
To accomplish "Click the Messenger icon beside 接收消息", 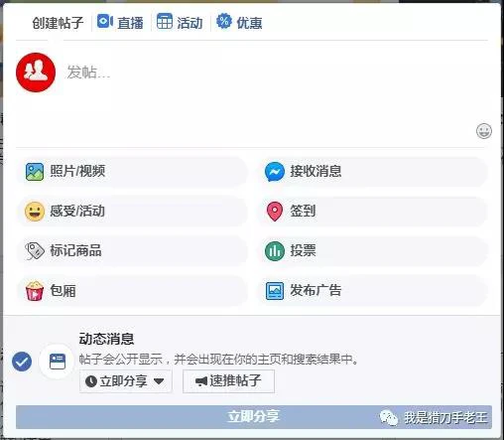I will 275,172.
